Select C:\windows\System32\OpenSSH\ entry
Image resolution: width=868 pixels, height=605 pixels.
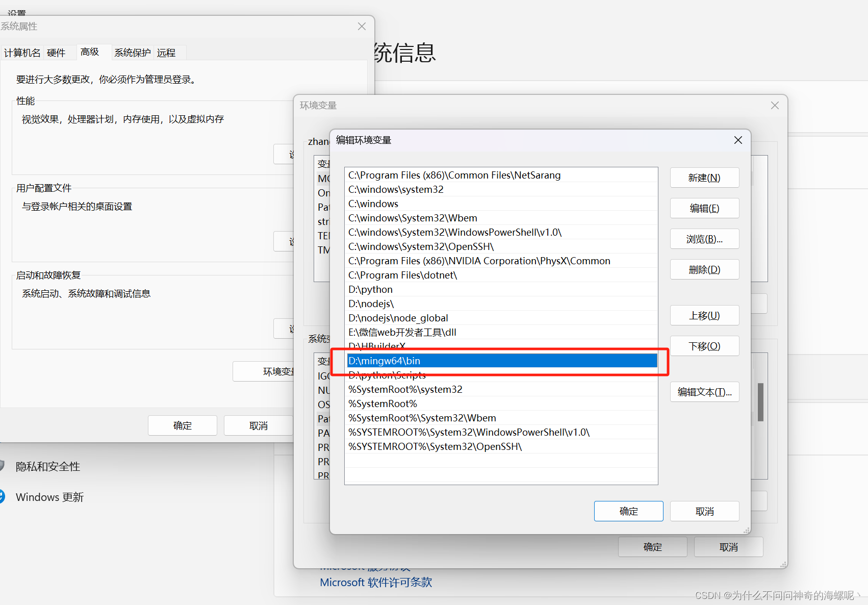pos(501,246)
